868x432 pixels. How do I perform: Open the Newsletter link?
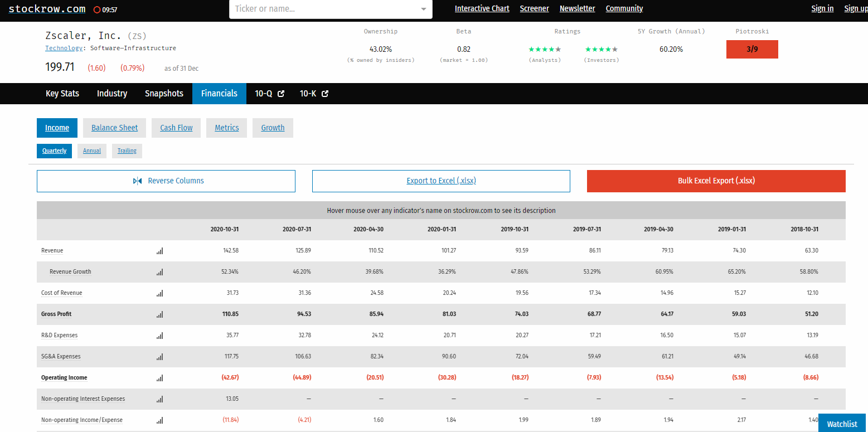point(577,8)
